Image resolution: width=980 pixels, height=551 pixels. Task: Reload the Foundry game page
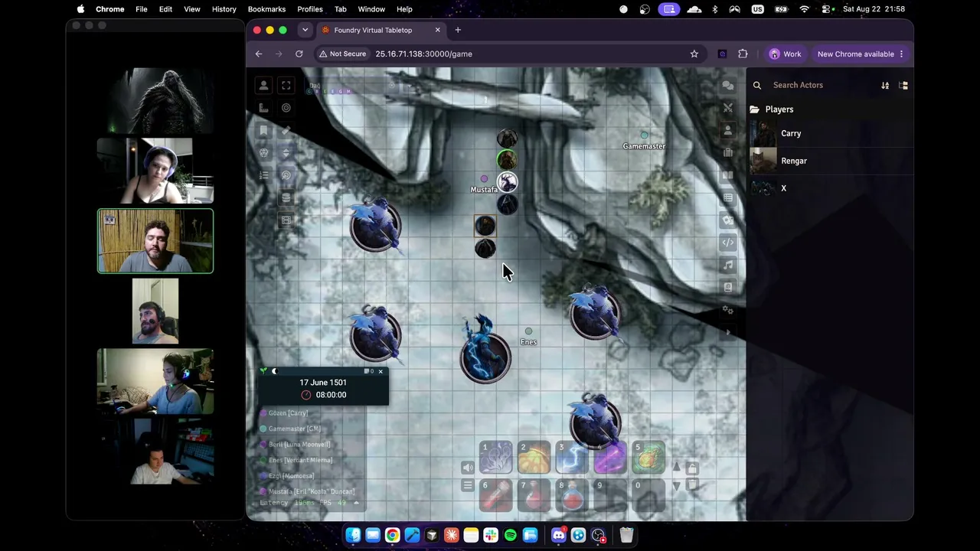coord(299,54)
